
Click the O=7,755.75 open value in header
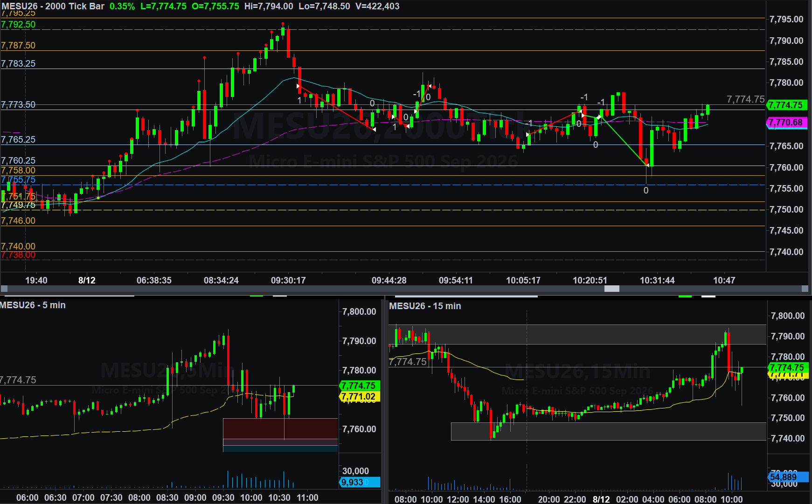tap(215, 6)
